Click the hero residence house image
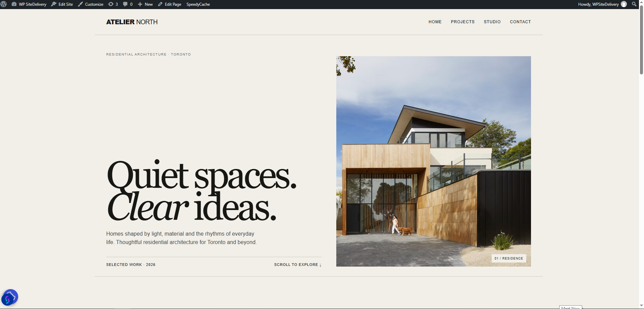 coord(433,161)
